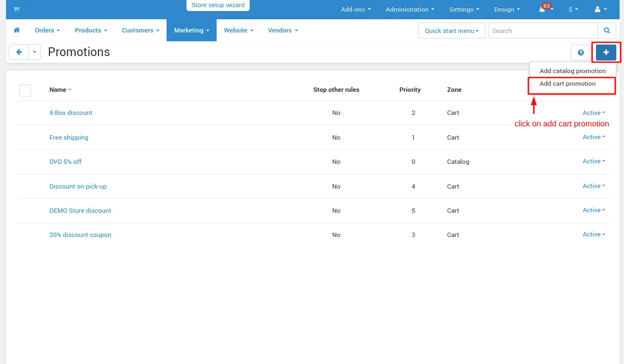624x364 pixels.
Task: Open the Settings menu
Action: (464, 9)
